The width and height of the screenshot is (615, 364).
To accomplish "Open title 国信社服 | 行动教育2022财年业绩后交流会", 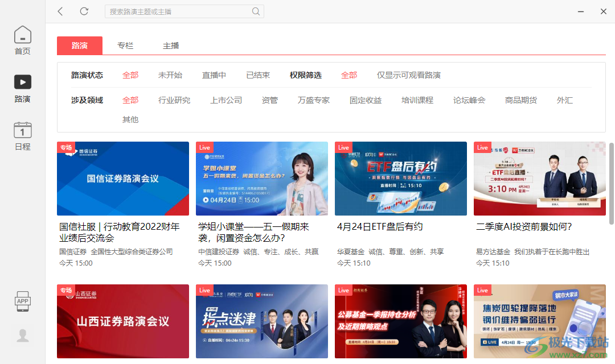I will [x=120, y=233].
